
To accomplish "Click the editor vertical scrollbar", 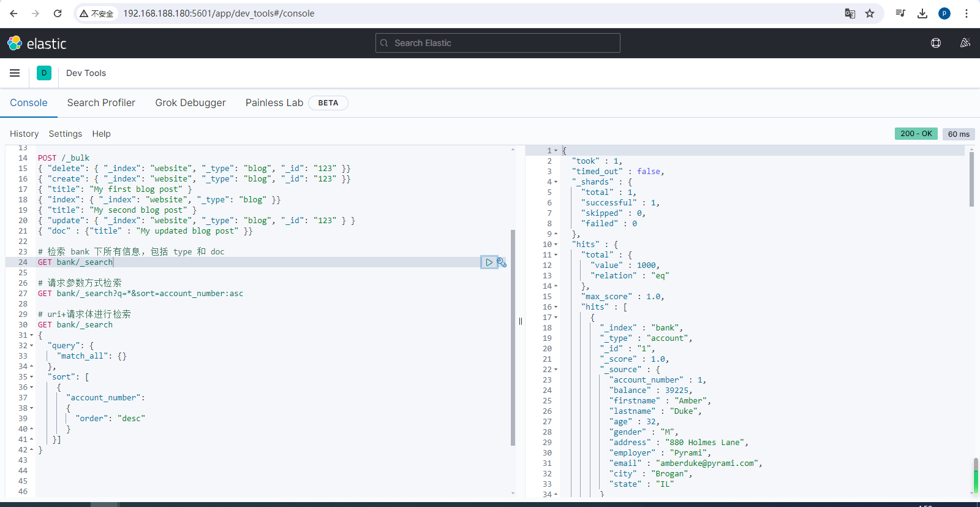I will coord(513,337).
